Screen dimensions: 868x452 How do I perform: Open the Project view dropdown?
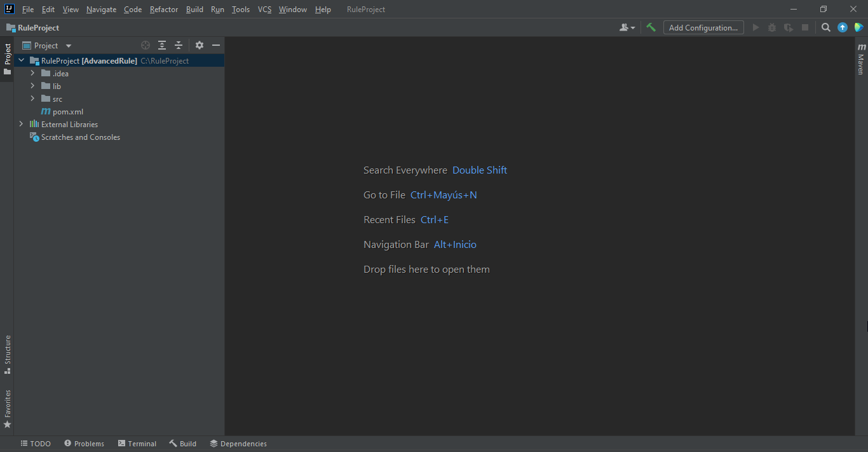(69, 46)
